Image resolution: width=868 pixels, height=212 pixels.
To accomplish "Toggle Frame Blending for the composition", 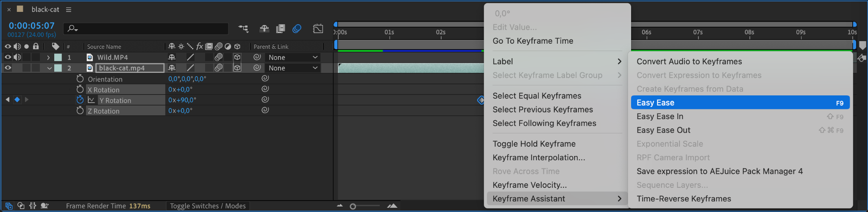I will click(x=281, y=29).
